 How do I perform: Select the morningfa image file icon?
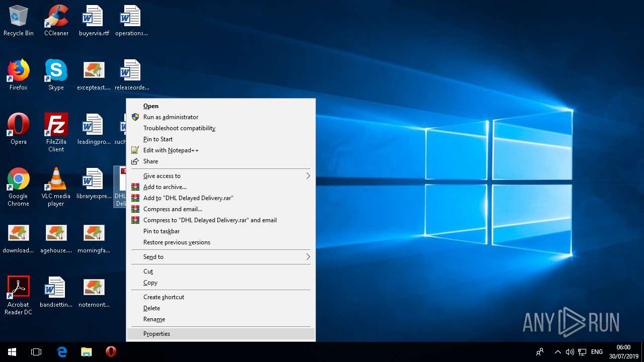pos(94,238)
